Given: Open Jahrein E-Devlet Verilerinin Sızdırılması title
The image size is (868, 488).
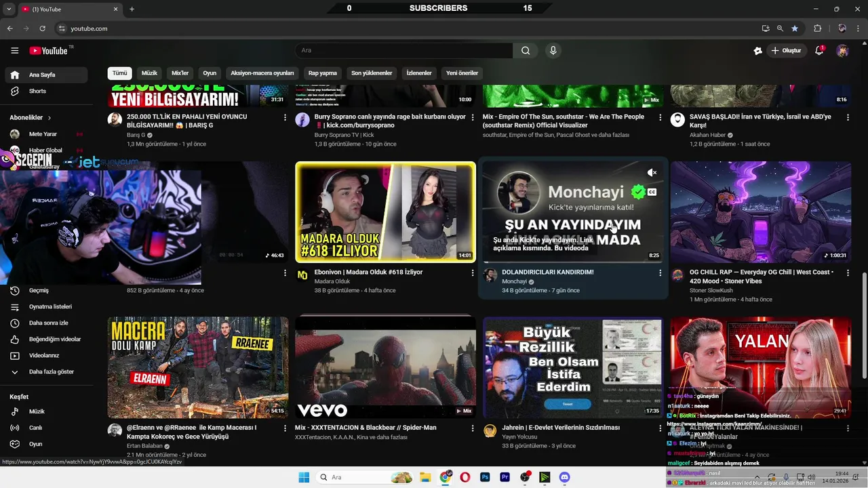Looking at the screenshot, I should click(561, 428).
